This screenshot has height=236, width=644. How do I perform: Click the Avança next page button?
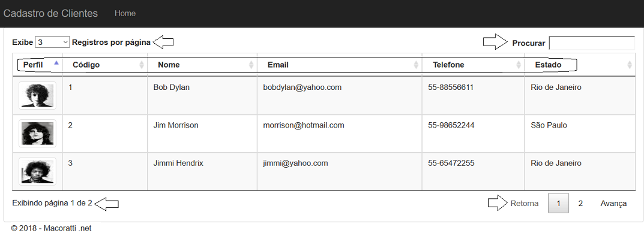coord(613,203)
